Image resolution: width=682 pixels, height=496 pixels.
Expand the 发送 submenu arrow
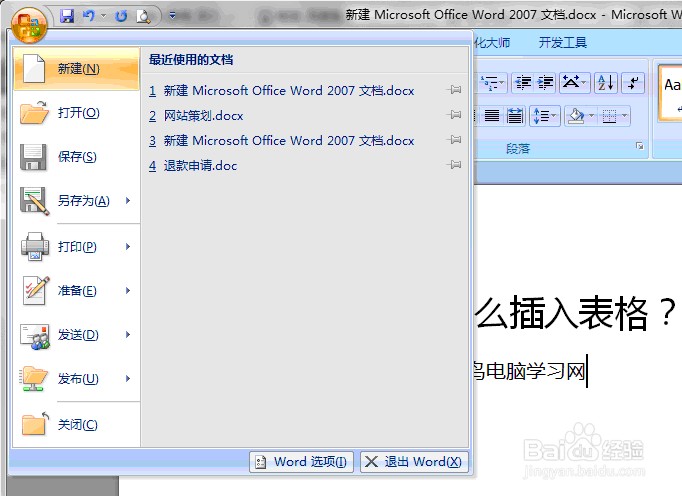pos(128,335)
